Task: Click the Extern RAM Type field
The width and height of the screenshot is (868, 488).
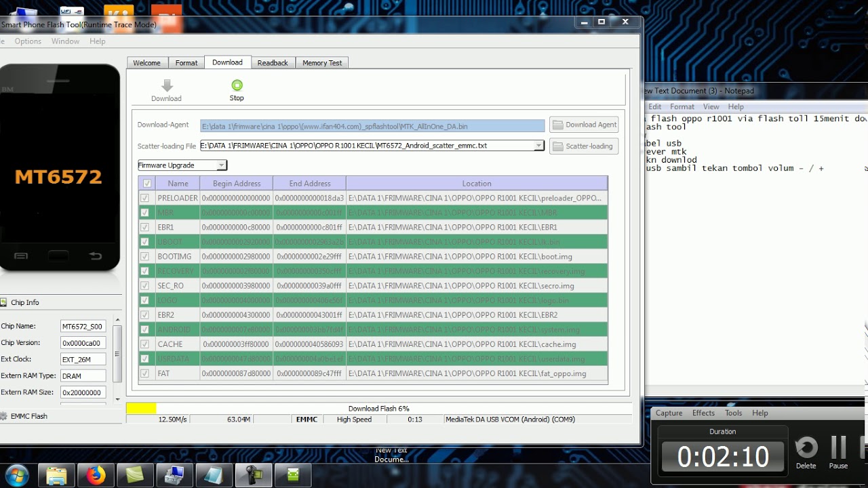Action: pos(83,375)
